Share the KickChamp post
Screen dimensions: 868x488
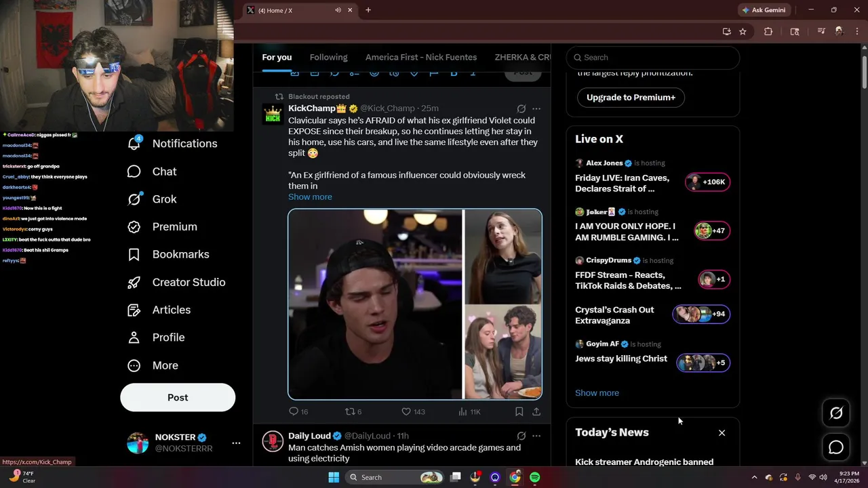[x=536, y=411]
